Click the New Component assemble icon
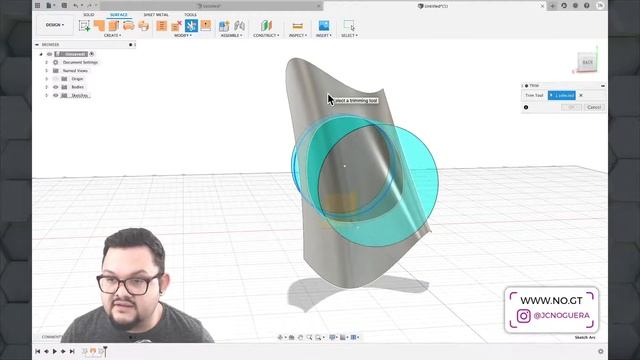Image resolution: width=640 pixels, height=360 pixels. pyautogui.click(x=224, y=26)
